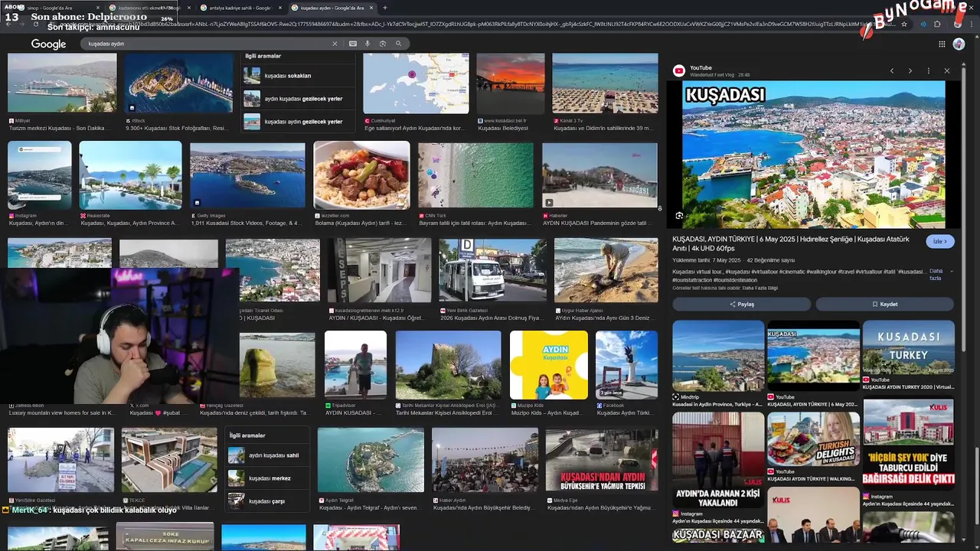Open 'Daha Fazla Bilgi' copyright link
Image resolution: width=980 pixels, height=551 pixels.
760,288
